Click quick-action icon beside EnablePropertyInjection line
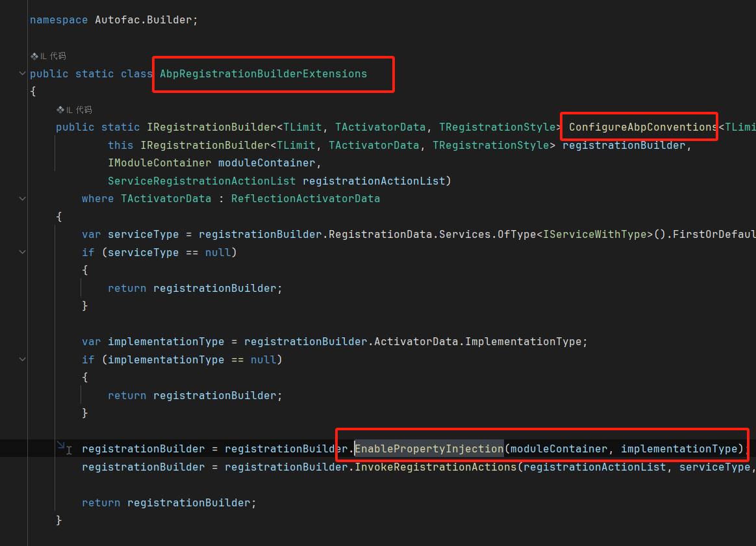This screenshot has height=546, width=756. tap(61, 445)
